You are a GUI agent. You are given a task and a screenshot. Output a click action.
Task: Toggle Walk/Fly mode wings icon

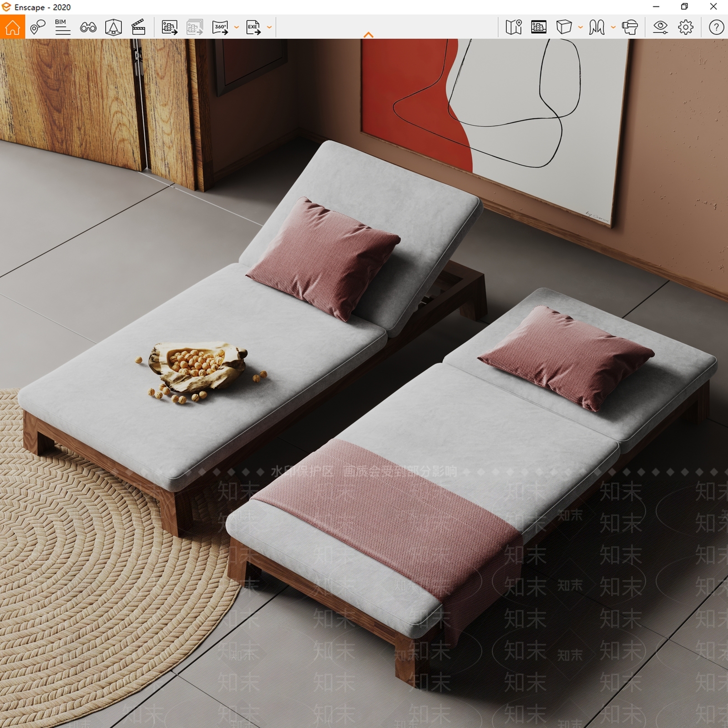(x=597, y=27)
